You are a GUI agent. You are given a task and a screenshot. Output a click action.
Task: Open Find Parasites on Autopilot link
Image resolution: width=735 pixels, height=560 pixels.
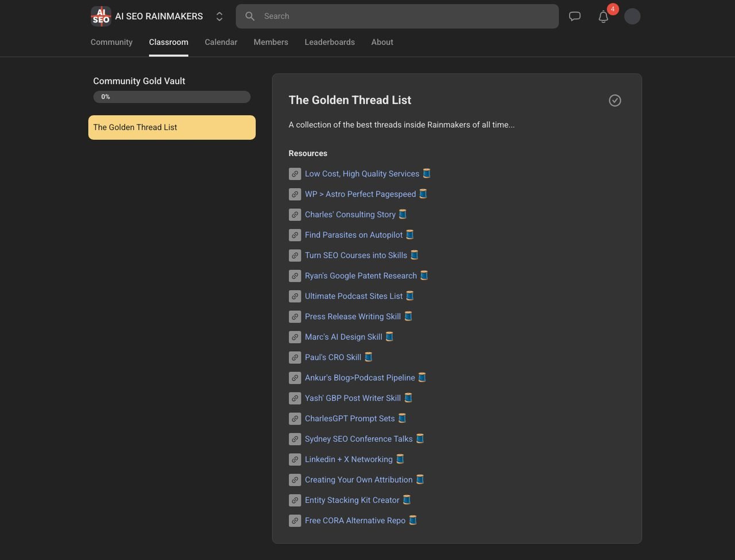[x=359, y=235]
